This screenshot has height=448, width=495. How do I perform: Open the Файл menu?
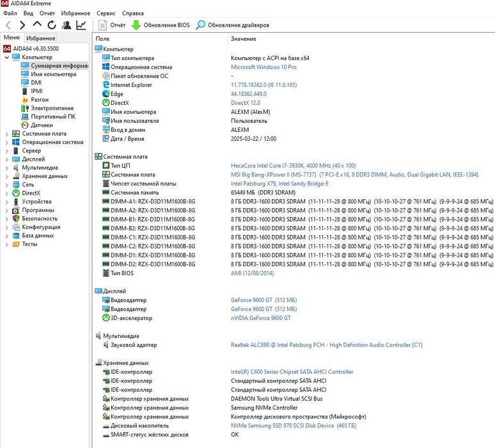point(10,13)
